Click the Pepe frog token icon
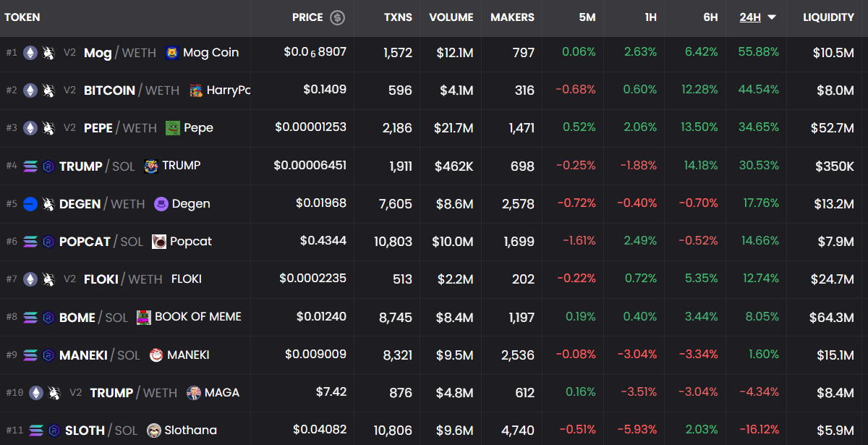868x445 pixels. pyautogui.click(x=172, y=128)
